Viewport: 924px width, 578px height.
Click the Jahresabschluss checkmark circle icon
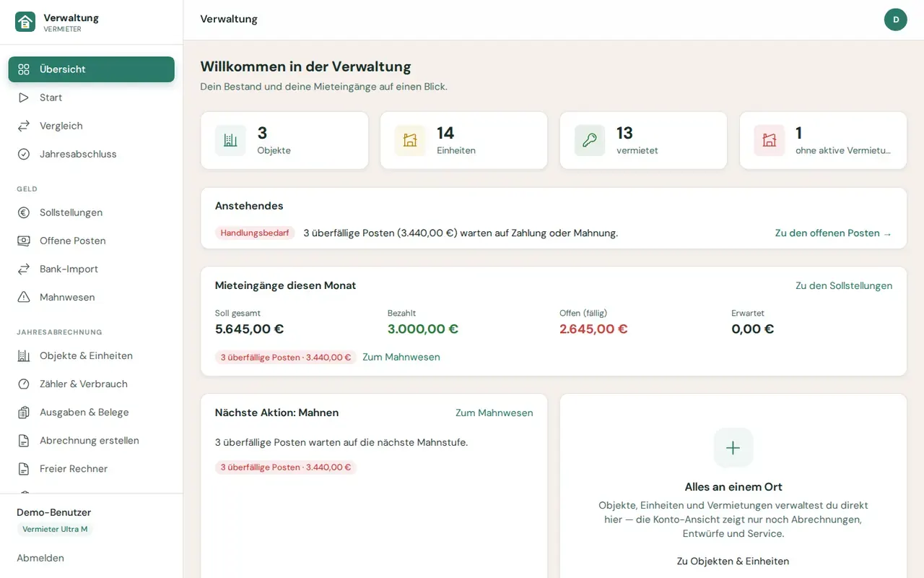[24, 154]
